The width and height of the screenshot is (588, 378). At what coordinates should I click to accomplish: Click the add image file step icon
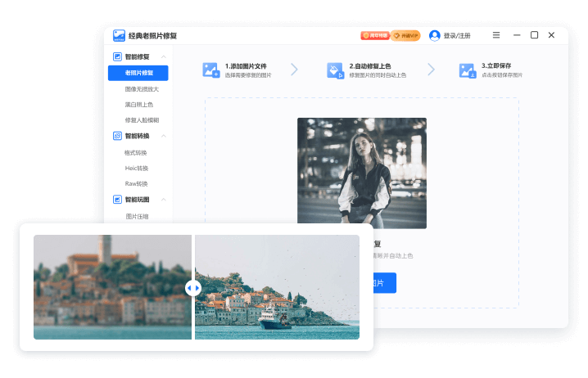pyautogui.click(x=210, y=70)
